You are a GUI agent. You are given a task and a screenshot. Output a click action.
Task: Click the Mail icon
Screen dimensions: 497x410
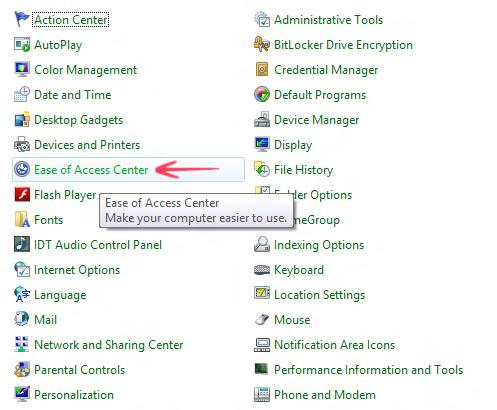coord(22,319)
